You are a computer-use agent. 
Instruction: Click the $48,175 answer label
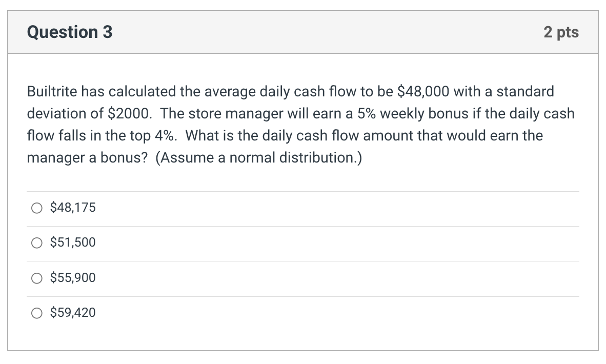click(x=72, y=208)
